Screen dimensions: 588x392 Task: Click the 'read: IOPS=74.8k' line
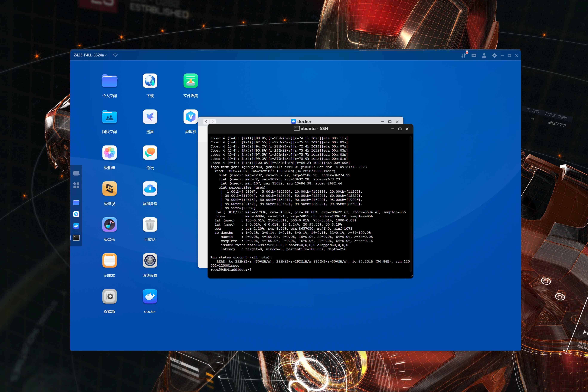(x=275, y=171)
